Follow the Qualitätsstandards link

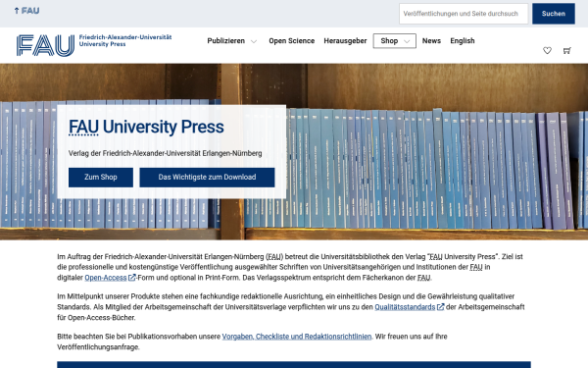pos(405,307)
